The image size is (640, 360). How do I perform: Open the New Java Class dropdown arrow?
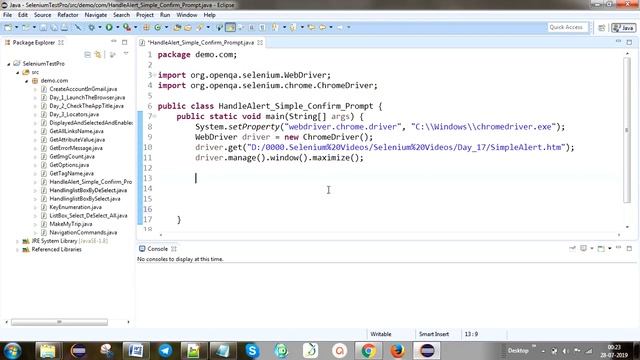pyautogui.click(x=166, y=27)
